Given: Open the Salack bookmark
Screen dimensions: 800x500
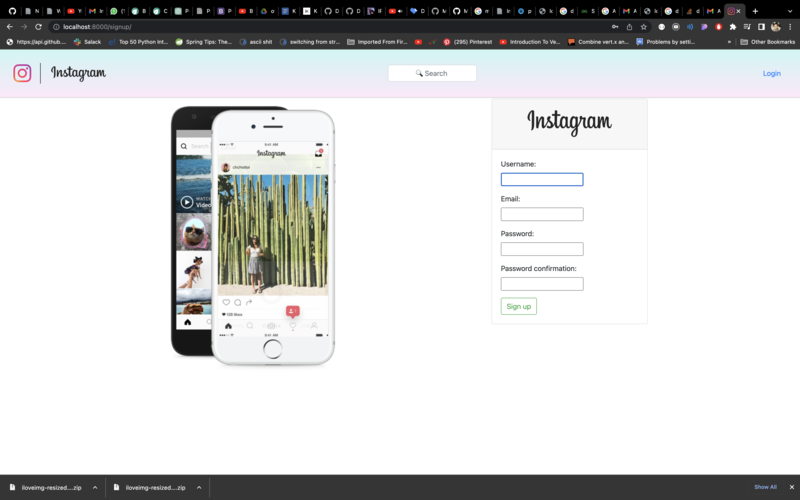Looking at the screenshot, I should point(87,42).
